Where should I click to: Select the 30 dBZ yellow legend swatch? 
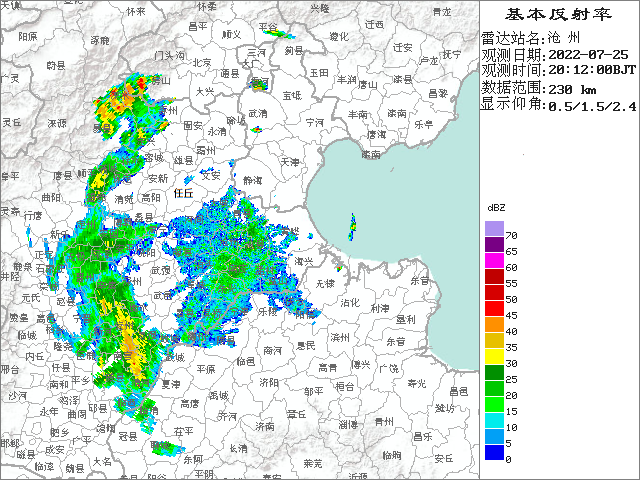494,356
